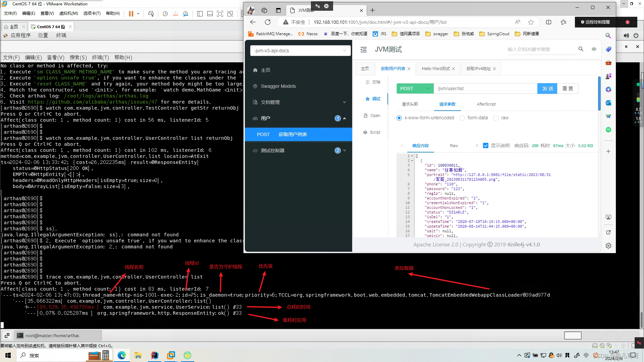Screen dimensions: 644x362
Task: Click the browser address bar URL
Action: (380, 22)
